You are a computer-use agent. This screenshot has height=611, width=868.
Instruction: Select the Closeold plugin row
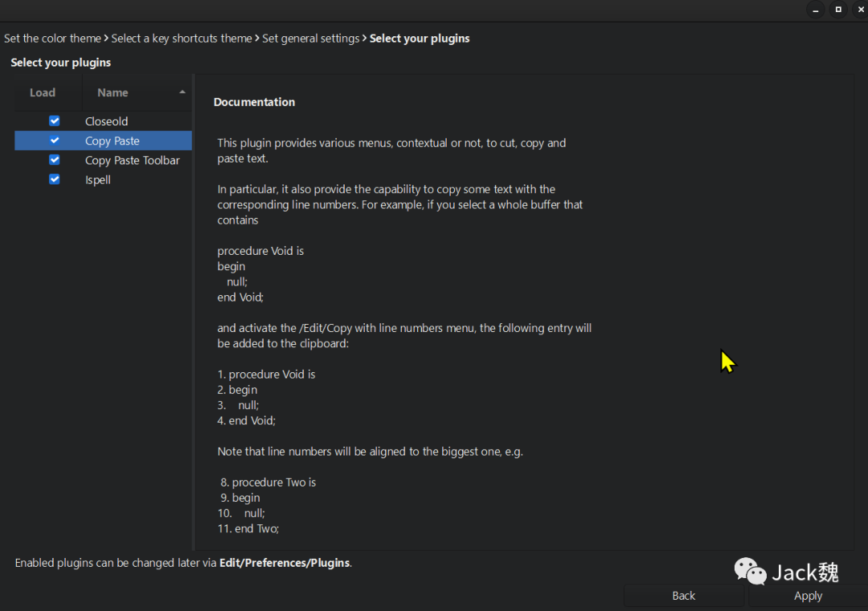pos(106,121)
